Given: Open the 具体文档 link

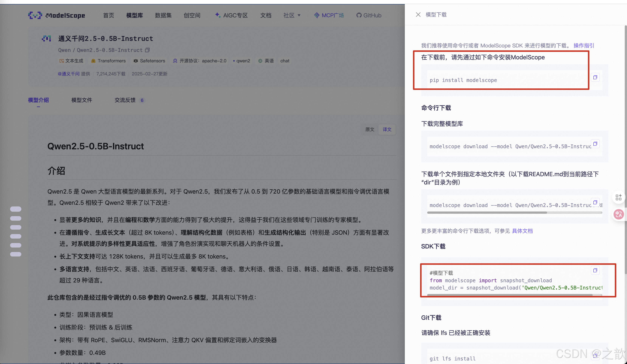Looking at the screenshot, I should 522,231.
